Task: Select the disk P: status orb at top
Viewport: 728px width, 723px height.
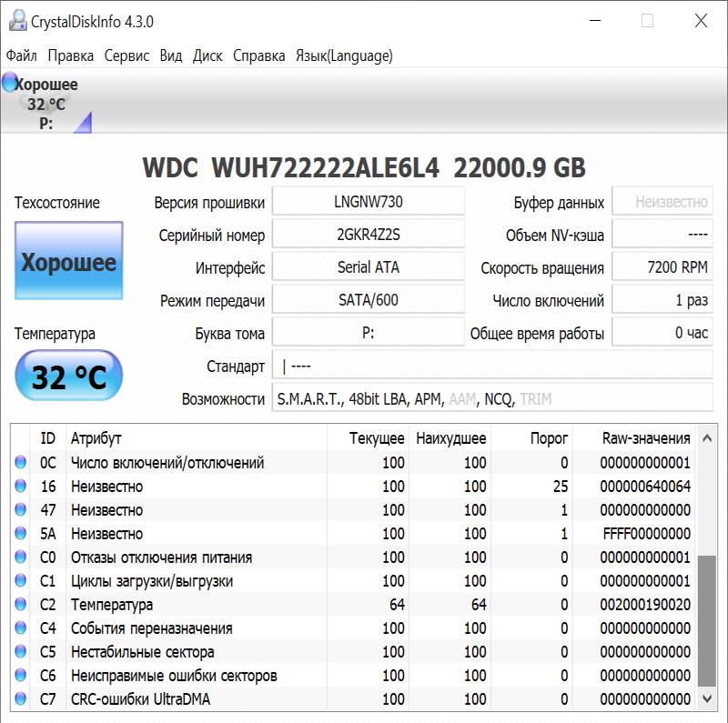Action: pyautogui.click(x=10, y=85)
